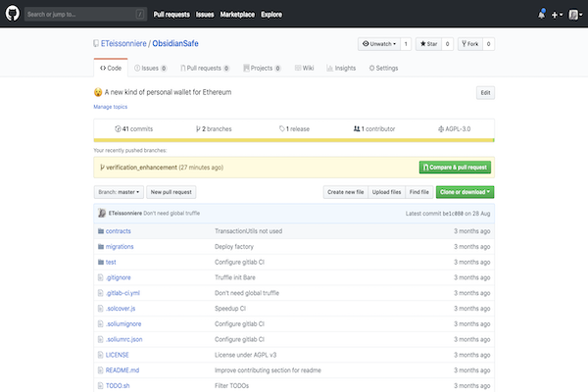
Task: Open the LICENSE file
Action: click(x=118, y=355)
